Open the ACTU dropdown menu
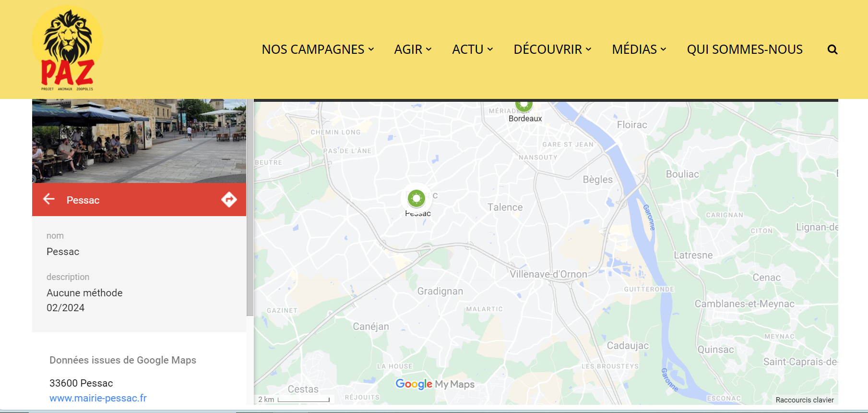The height and width of the screenshot is (413, 868). [x=472, y=49]
